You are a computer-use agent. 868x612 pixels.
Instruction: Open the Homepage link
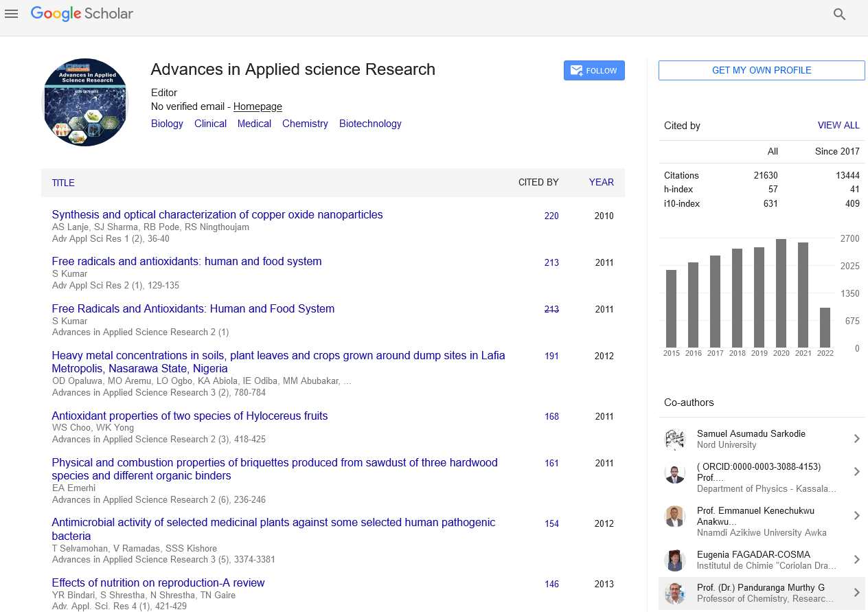tap(258, 106)
